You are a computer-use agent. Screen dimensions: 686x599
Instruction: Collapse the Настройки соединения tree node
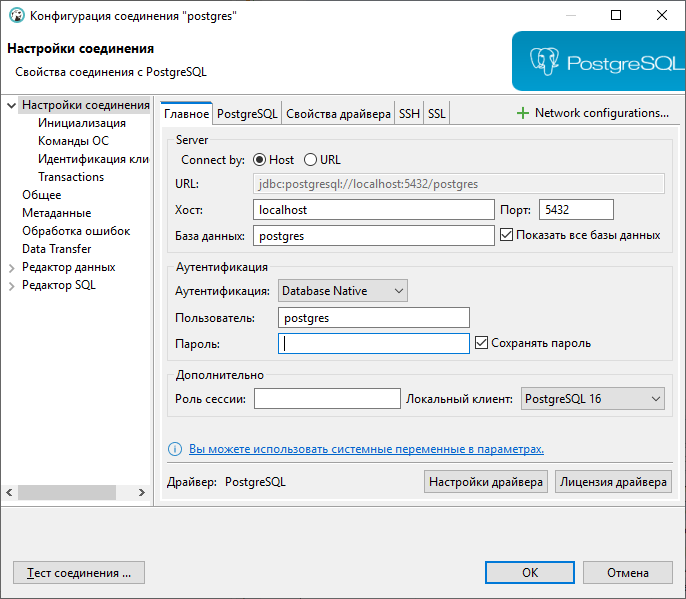click(x=12, y=105)
